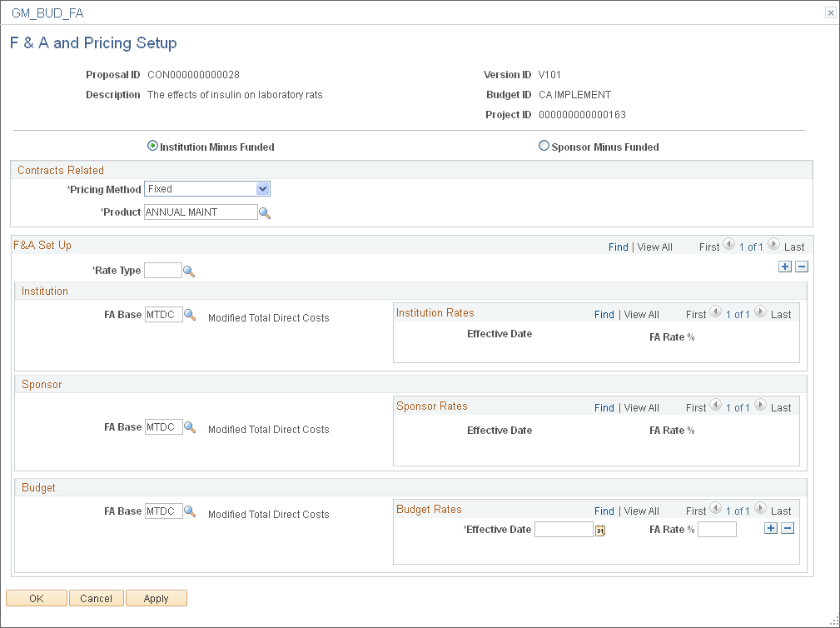Viewport: 840px width, 628px height.
Task: Go to next F&A Set Up row arrow
Action: [773, 244]
